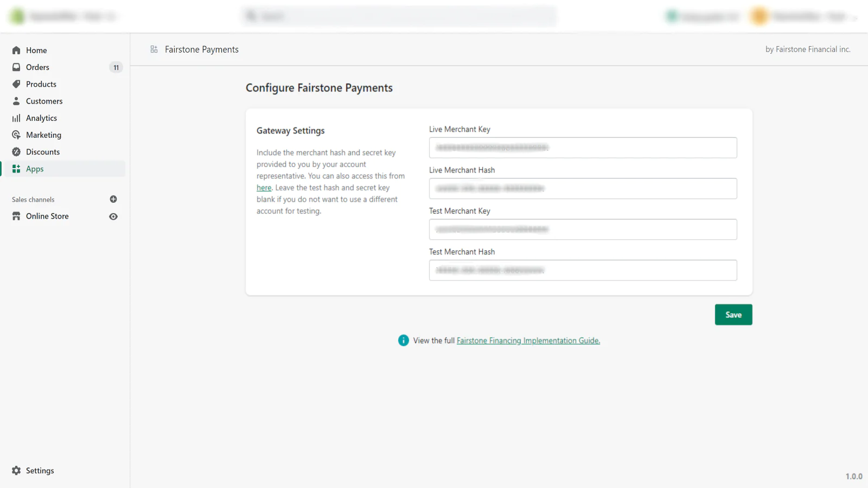Click the Save button
This screenshot has width=868, height=488.
click(733, 314)
